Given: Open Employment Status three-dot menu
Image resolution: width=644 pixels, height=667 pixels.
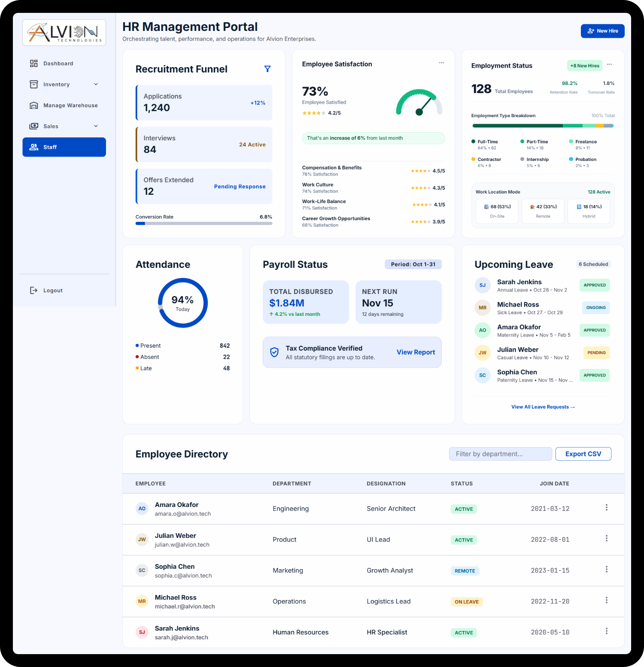Looking at the screenshot, I should [609, 65].
